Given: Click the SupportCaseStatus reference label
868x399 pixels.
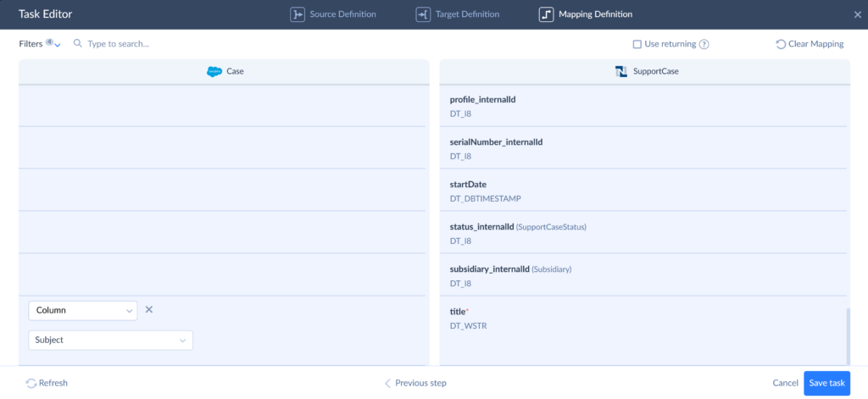Looking at the screenshot, I should [x=551, y=227].
